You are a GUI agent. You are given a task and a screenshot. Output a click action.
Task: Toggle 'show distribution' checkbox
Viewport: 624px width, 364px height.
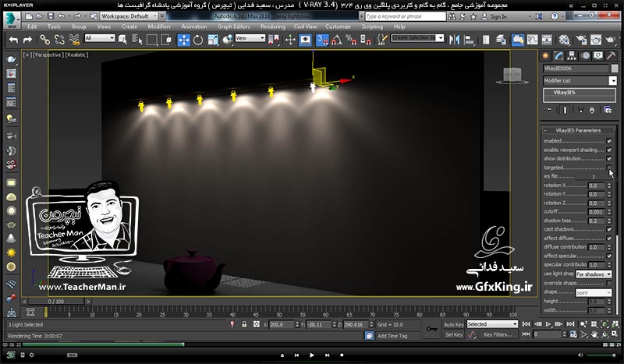point(609,158)
